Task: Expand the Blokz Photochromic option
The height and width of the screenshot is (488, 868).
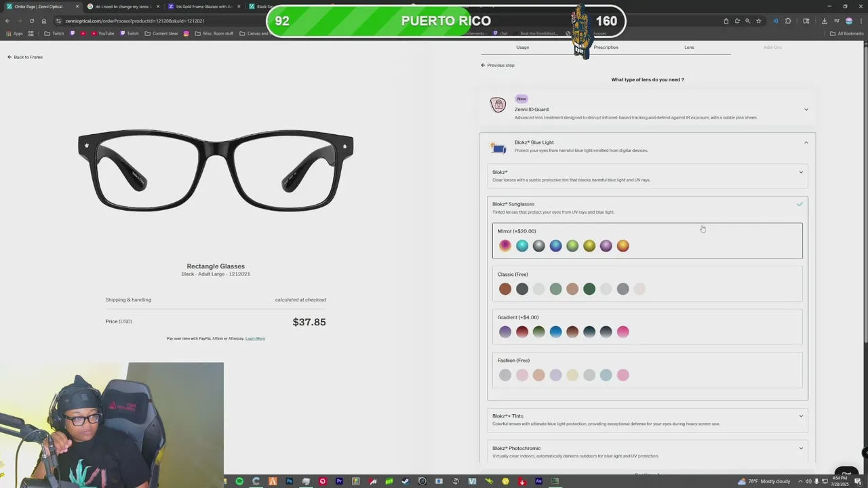Action: click(801, 448)
